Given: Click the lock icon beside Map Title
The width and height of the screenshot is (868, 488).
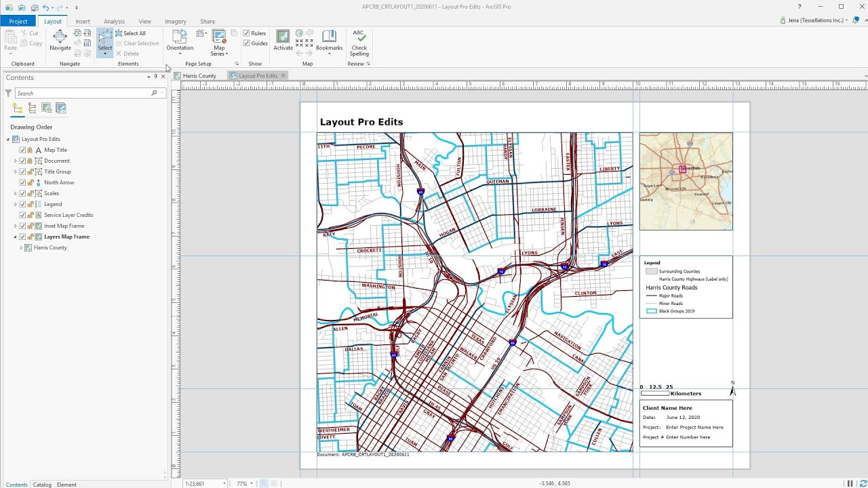Looking at the screenshot, I should point(31,150).
